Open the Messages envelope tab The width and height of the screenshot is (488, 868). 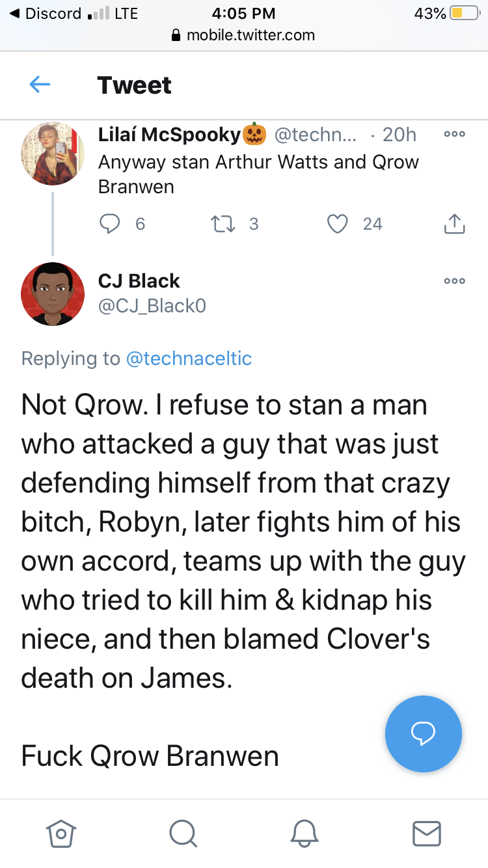pyautogui.click(x=427, y=833)
